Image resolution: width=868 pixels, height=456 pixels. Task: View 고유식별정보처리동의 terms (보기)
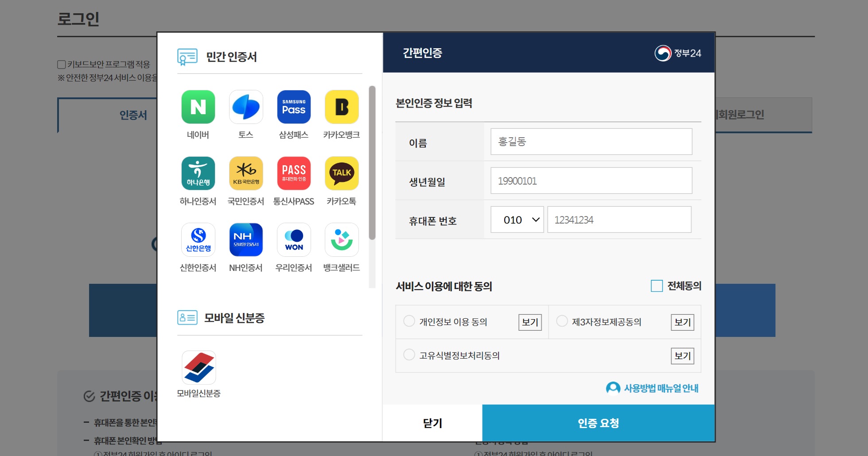click(682, 356)
